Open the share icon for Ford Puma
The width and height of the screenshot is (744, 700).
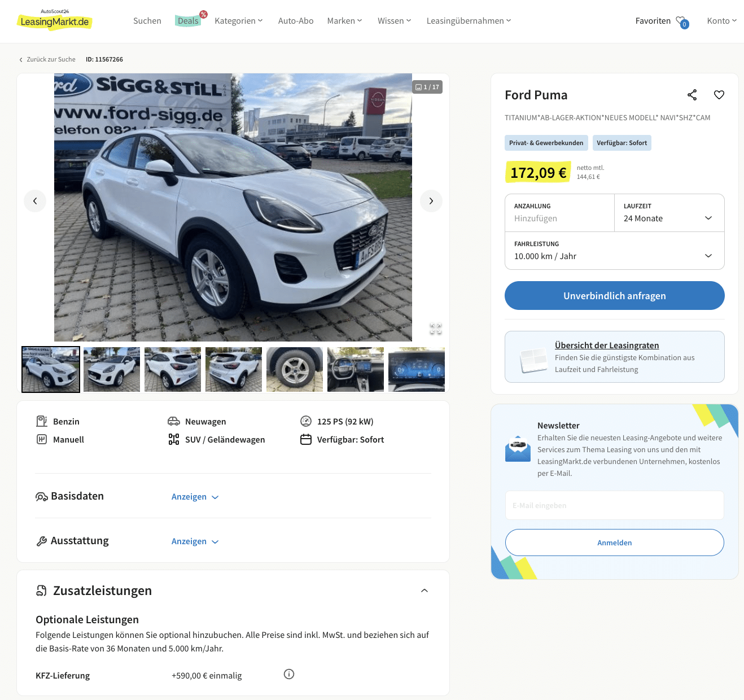(692, 95)
